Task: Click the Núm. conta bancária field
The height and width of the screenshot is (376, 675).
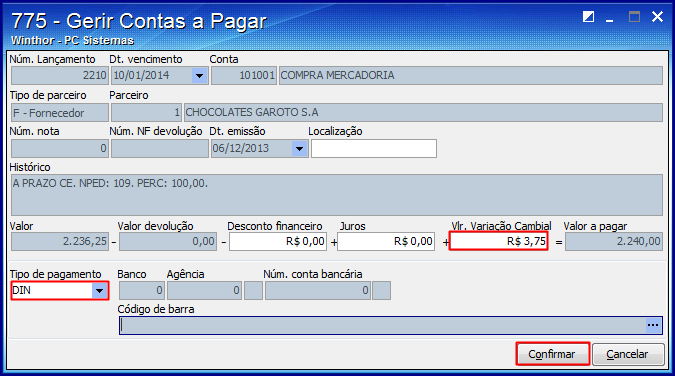Action: tap(318, 291)
